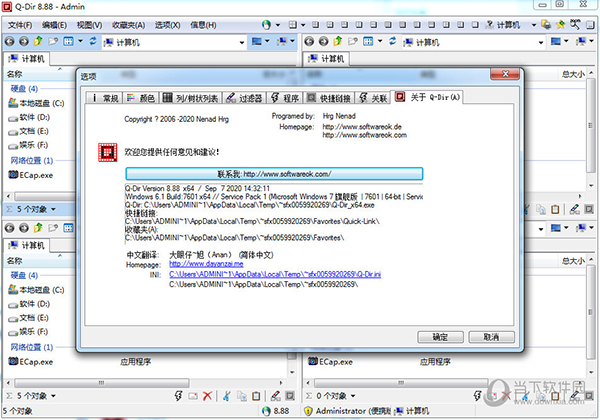Click the printer icon in main toolbar
Image resolution: width=600 pixels, height=420 pixels.
(546, 24)
